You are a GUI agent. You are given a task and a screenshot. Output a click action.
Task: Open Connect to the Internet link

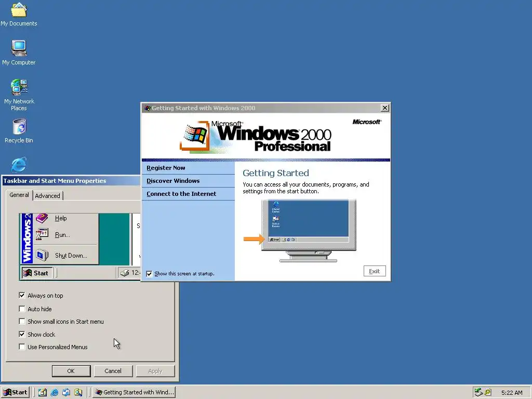coord(181,194)
